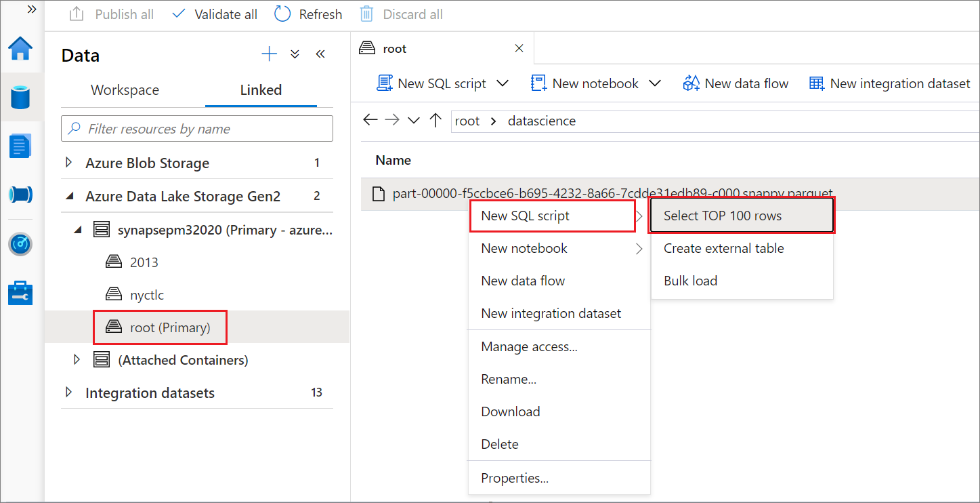Click datascience in the breadcrumb path

point(542,121)
